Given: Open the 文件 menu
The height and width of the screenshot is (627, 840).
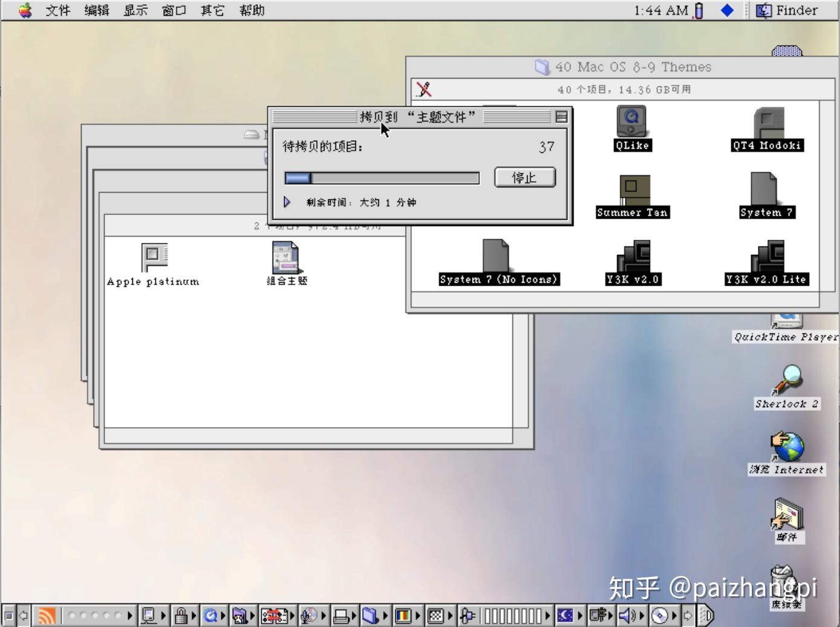Looking at the screenshot, I should [58, 10].
